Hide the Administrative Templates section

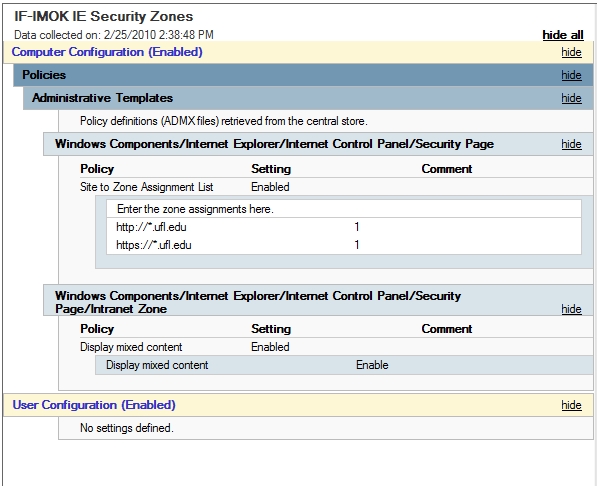pos(571,98)
